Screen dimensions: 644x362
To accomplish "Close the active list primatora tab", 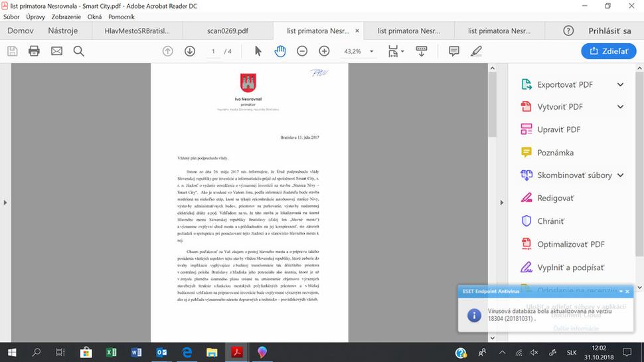I will tap(357, 31).
